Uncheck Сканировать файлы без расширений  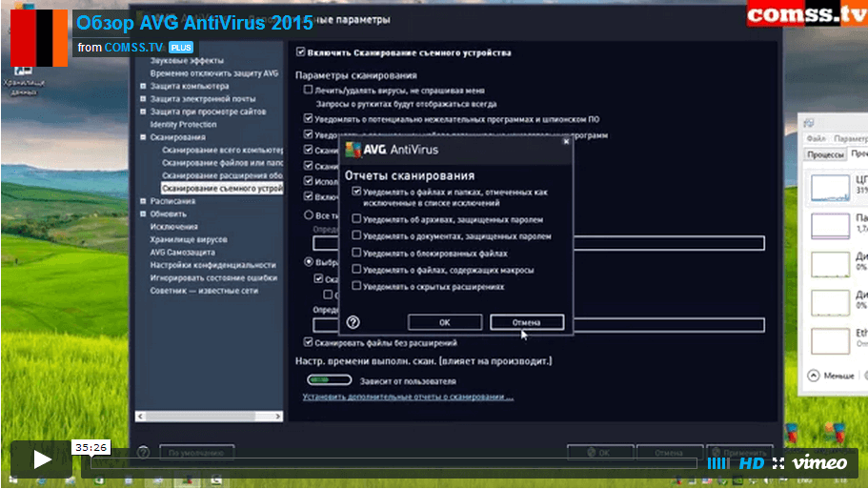click(x=309, y=342)
